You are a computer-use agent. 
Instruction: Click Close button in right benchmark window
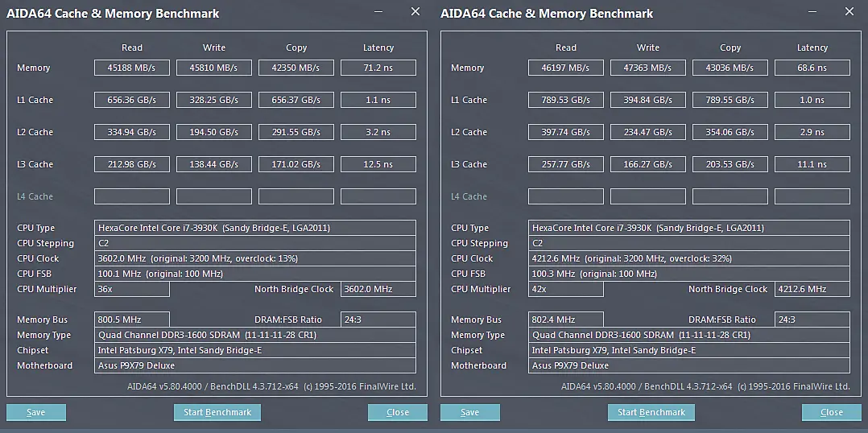point(832,413)
